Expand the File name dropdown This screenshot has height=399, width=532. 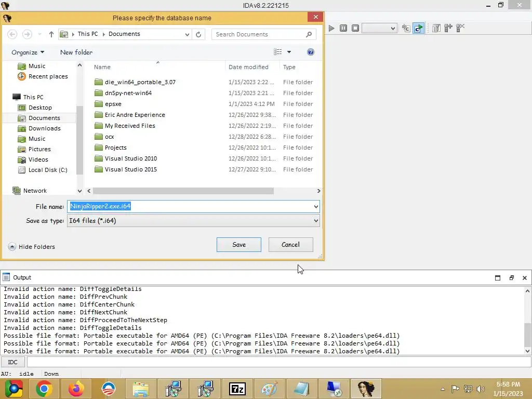coord(316,207)
